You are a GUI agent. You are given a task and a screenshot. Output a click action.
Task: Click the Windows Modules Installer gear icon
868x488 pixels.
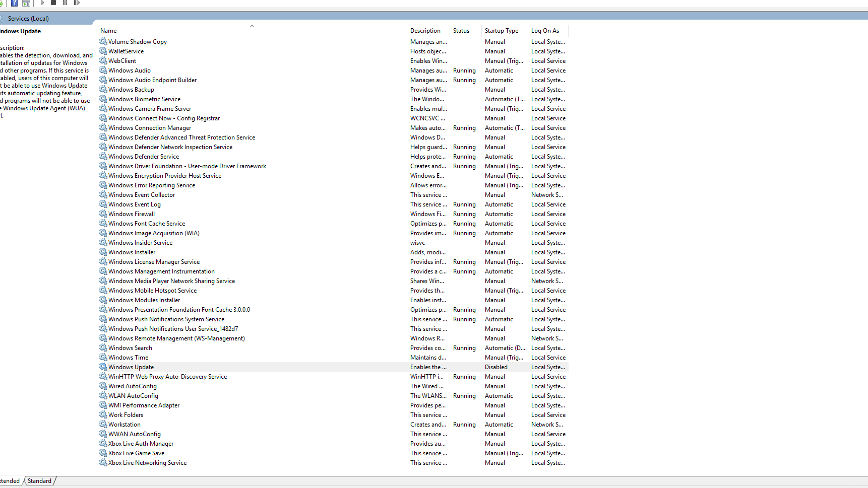103,300
